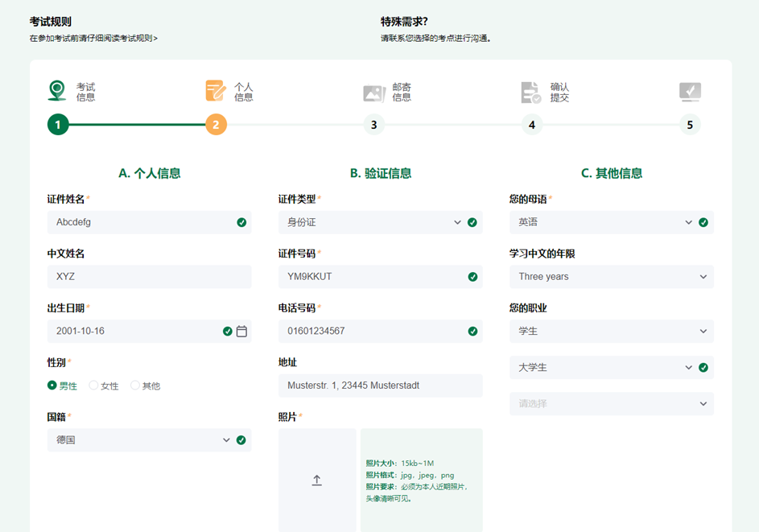Click the final step monitor checkmark icon
Screen dimensions: 759x532
690,92
